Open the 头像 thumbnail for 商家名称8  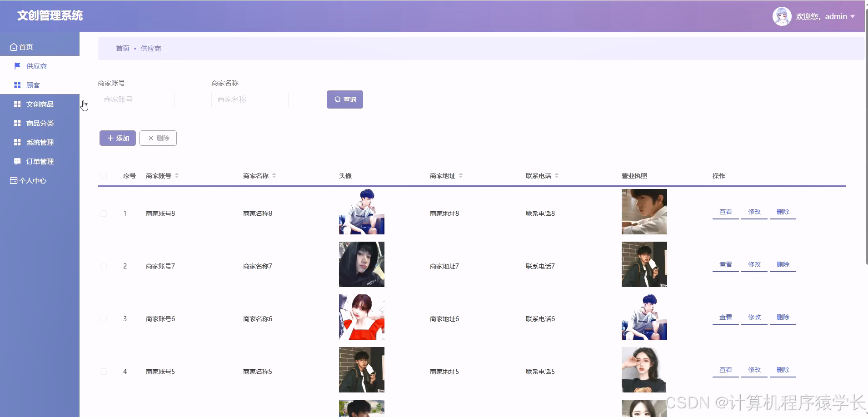pyautogui.click(x=362, y=212)
